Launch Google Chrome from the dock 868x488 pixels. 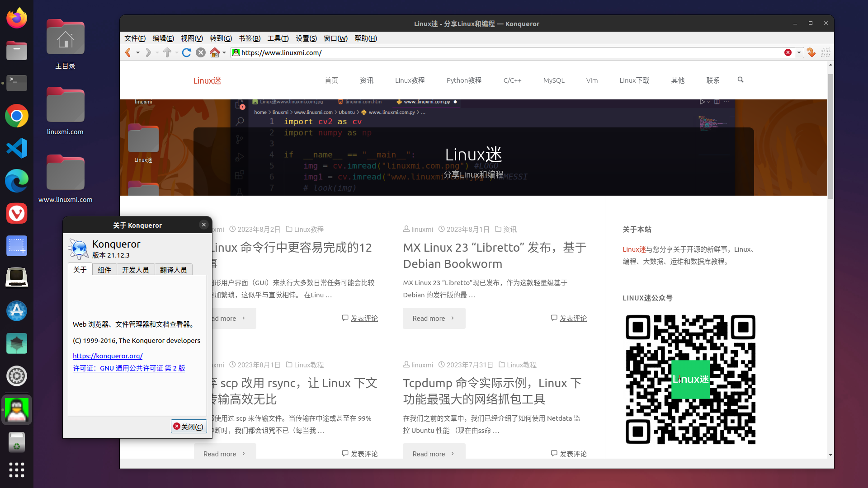tap(17, 116)
